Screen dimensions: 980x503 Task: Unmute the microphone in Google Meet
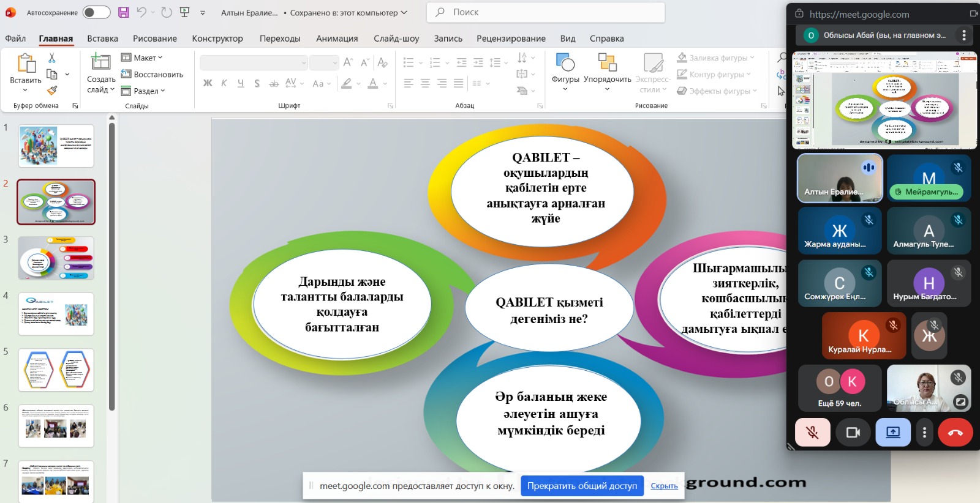813,433
